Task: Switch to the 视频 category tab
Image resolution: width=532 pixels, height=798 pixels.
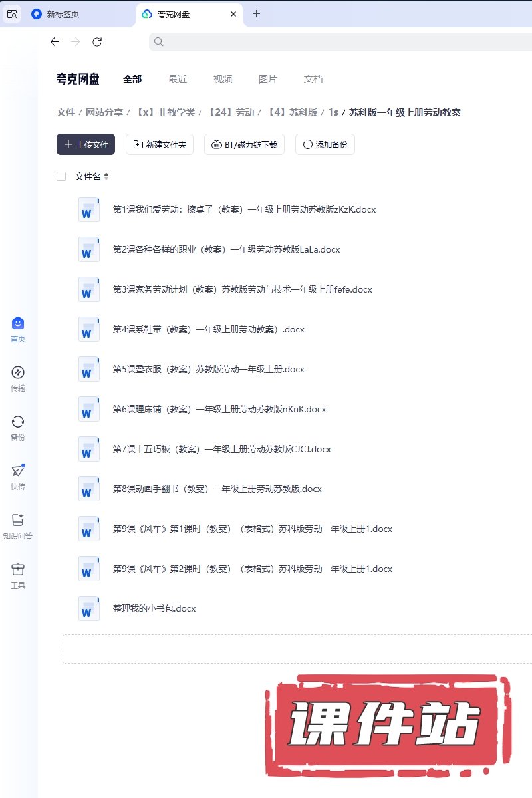Action: pos(223,79)
